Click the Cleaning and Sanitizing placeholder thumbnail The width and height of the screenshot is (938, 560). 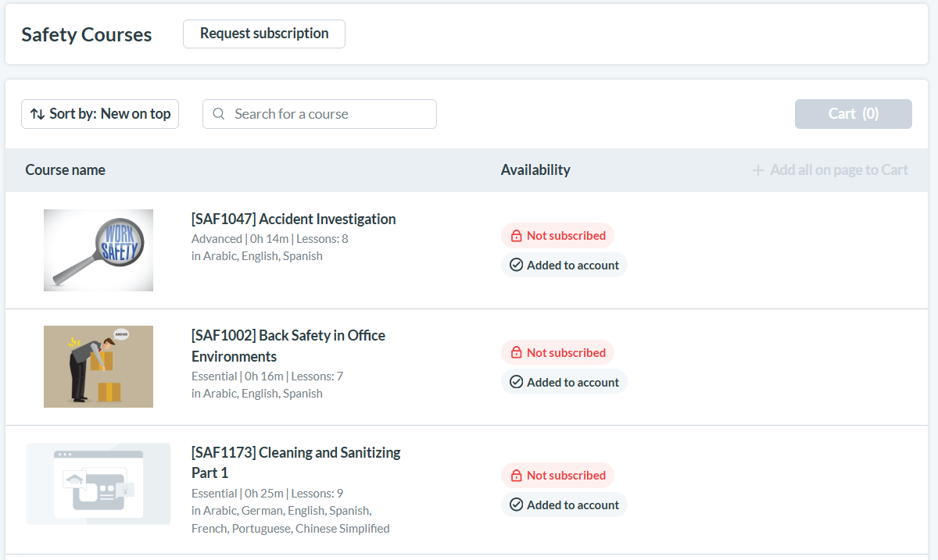(98, 484)
